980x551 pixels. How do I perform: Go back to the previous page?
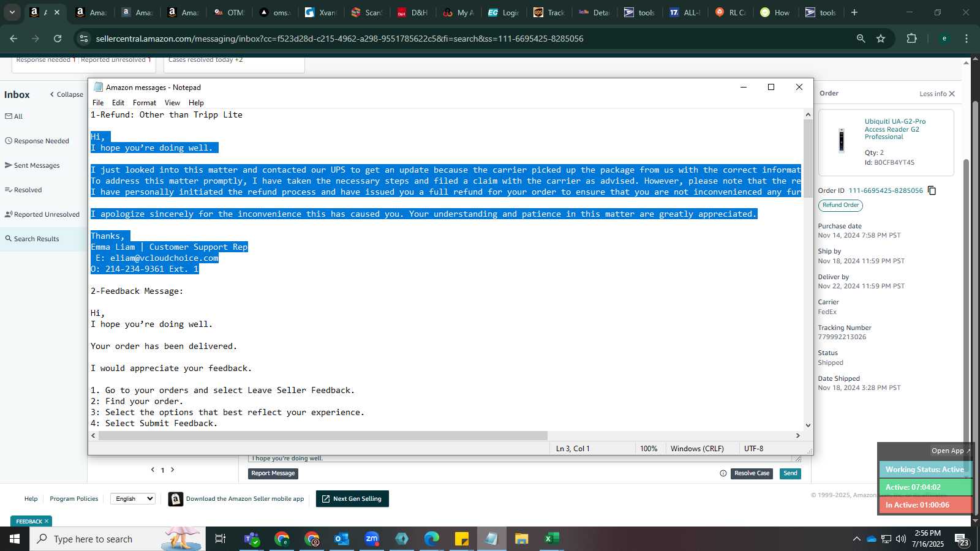pyautogui.click(x=13, y=39)
